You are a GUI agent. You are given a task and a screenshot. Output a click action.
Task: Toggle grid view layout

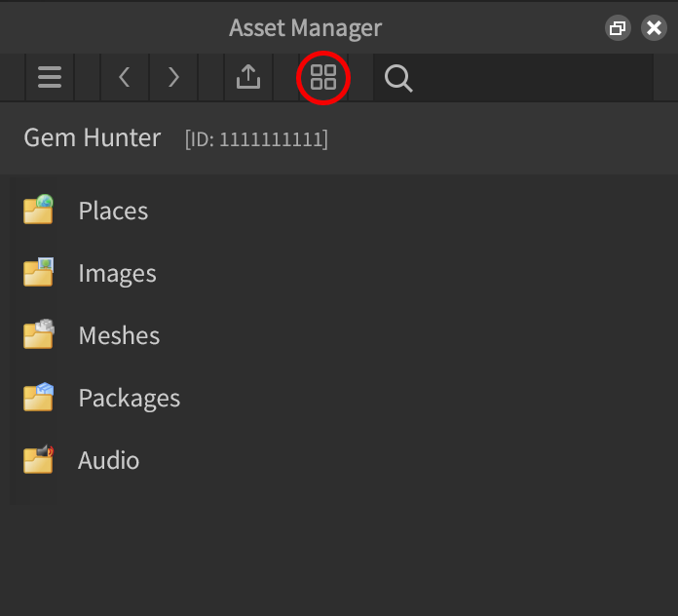click(x=322, y=78)
